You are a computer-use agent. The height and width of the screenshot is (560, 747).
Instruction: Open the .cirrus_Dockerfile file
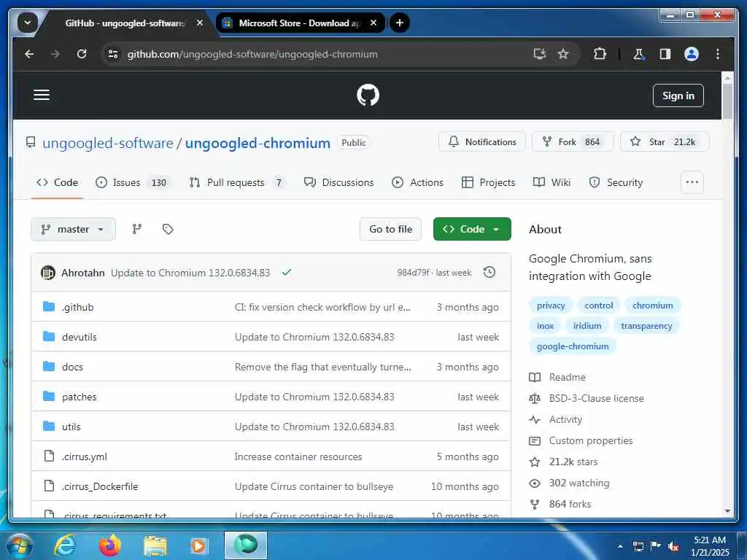(100, 486)
